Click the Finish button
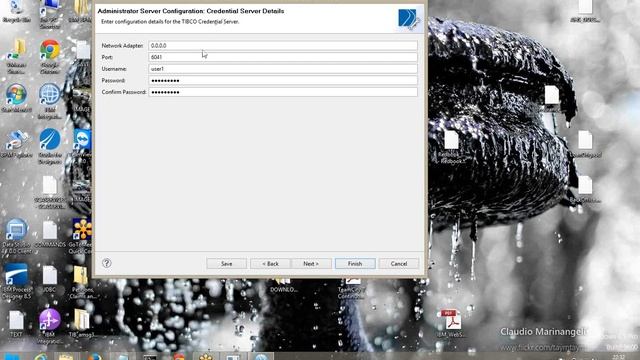 tap(355, 264)
